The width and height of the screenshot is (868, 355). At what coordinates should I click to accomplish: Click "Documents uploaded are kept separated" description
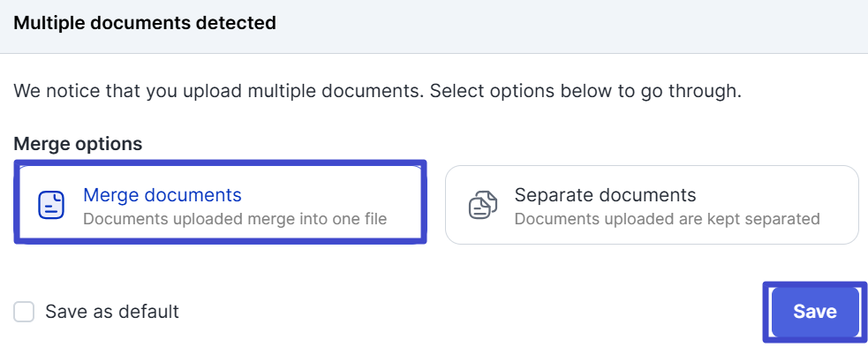(667, 218)
